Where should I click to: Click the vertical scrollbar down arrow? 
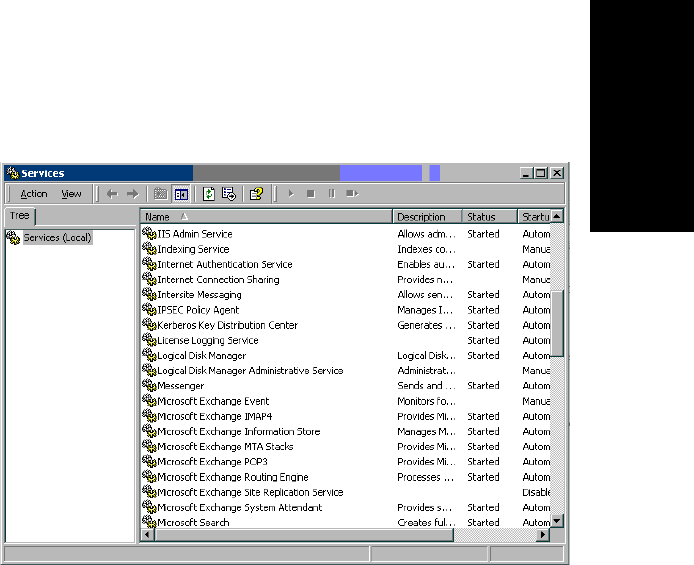point(557,521)
